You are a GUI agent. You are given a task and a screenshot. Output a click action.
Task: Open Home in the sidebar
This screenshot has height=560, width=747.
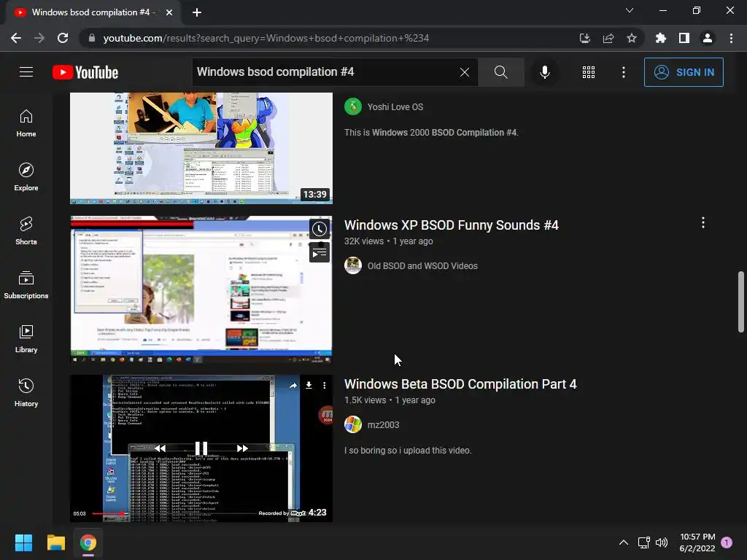click(26, 122)
